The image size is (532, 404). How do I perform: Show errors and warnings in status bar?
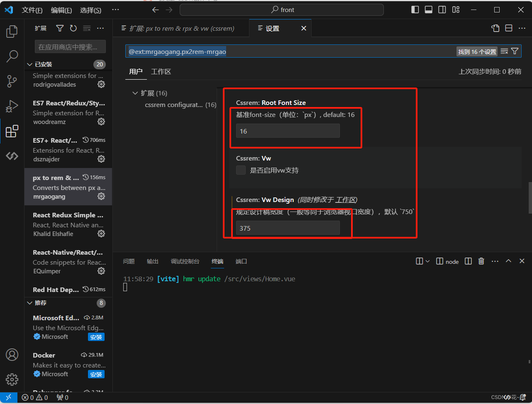tap(35, 397)
